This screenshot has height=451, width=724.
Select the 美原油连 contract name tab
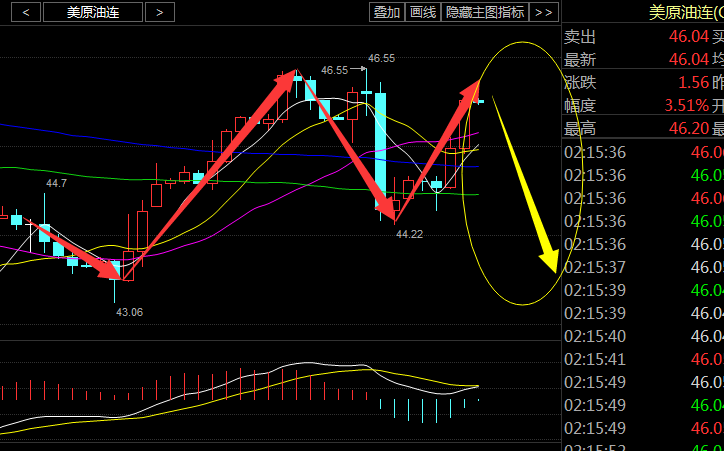pos(91,13)
